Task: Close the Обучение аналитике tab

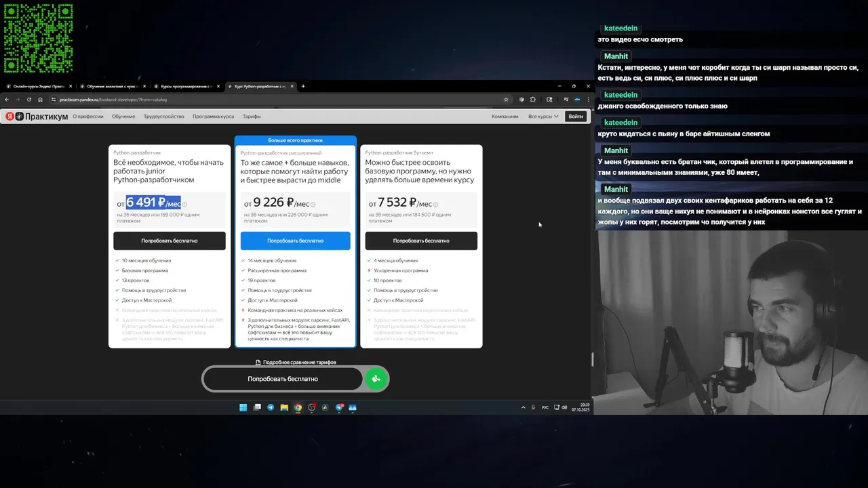Action: point(144,86)
